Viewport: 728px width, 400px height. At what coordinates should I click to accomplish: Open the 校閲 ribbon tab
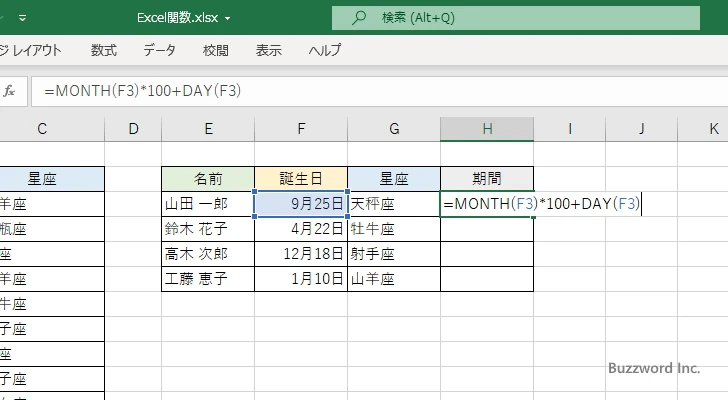[216, 50]
